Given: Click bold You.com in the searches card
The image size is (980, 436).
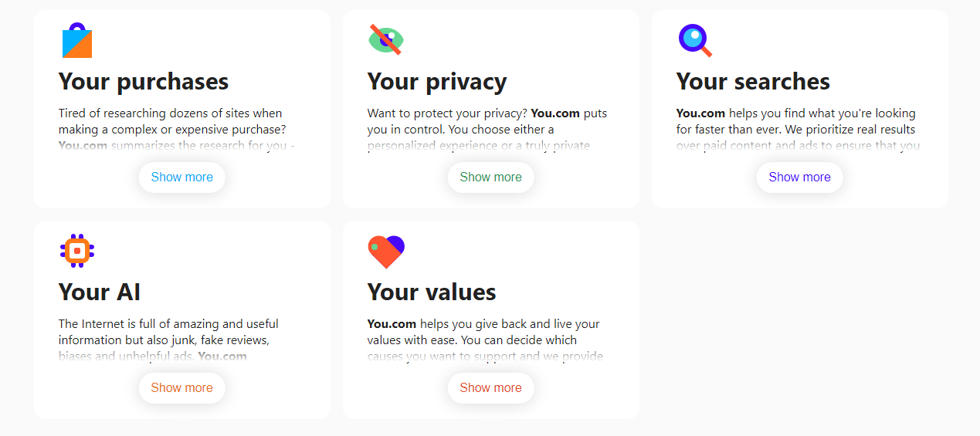Looking at the screenshot, I should click(700, 113).
